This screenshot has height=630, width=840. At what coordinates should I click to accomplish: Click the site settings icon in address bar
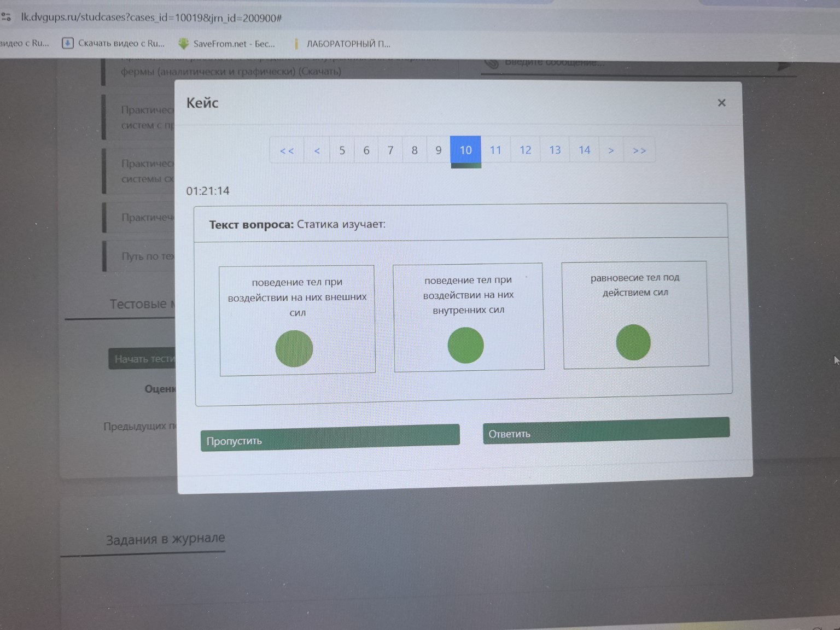click(x=6, y=17)
